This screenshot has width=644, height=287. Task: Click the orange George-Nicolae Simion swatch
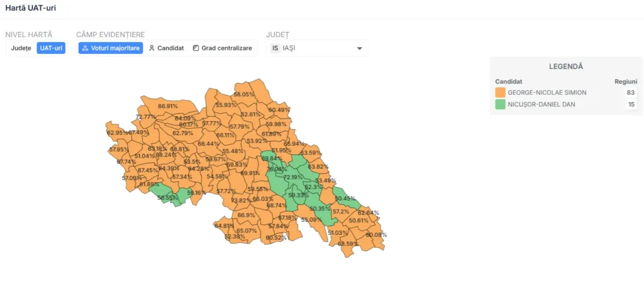click(500, 93)
